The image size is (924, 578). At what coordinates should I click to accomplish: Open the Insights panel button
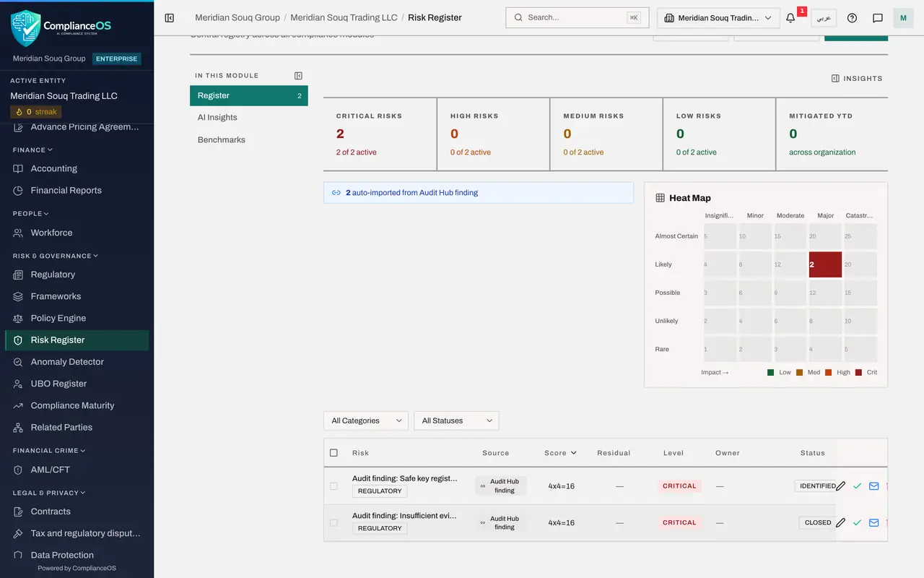(857, 78)
